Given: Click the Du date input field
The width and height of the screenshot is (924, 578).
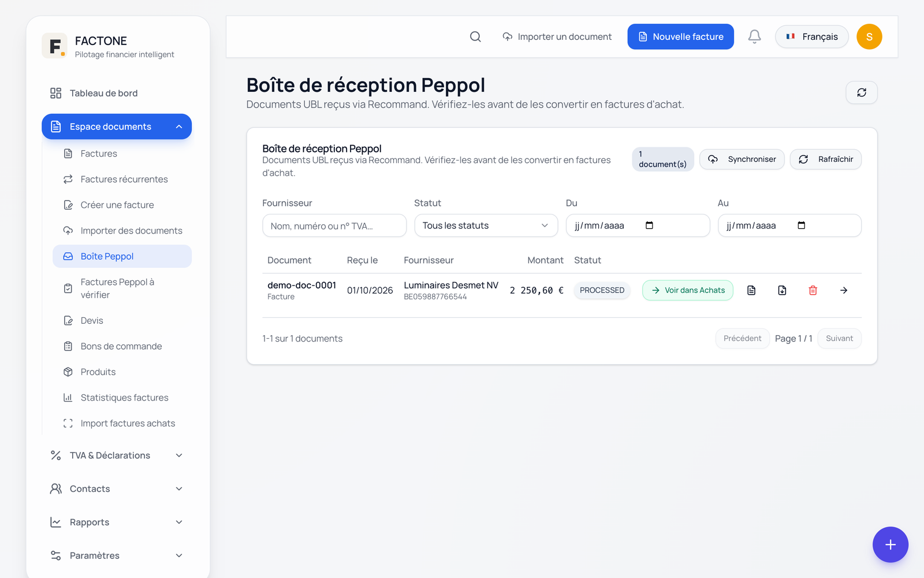Looking at the screenshot, I should (x=638, y=225).
